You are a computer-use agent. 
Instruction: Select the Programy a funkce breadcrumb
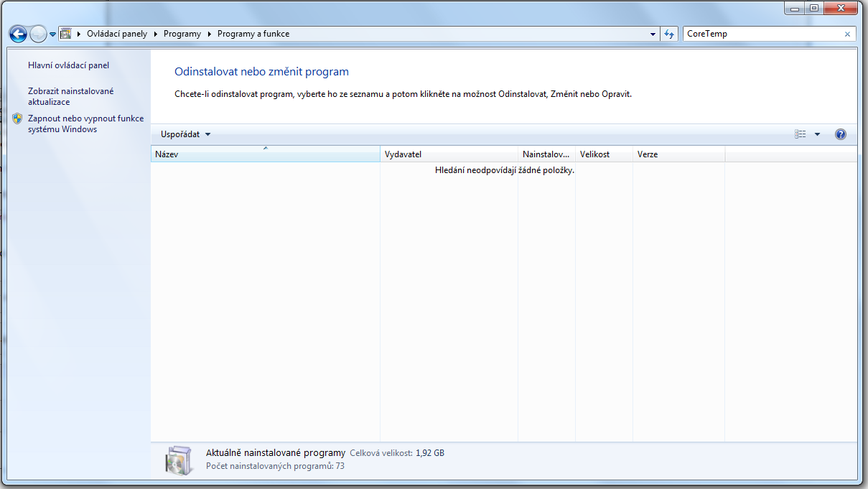pos(253,34)
